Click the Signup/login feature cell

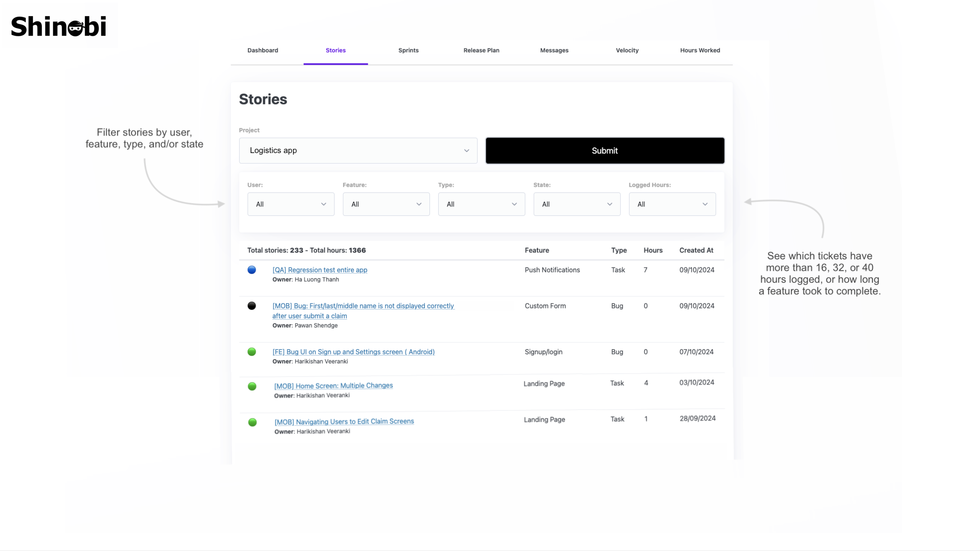coord(543,352)
